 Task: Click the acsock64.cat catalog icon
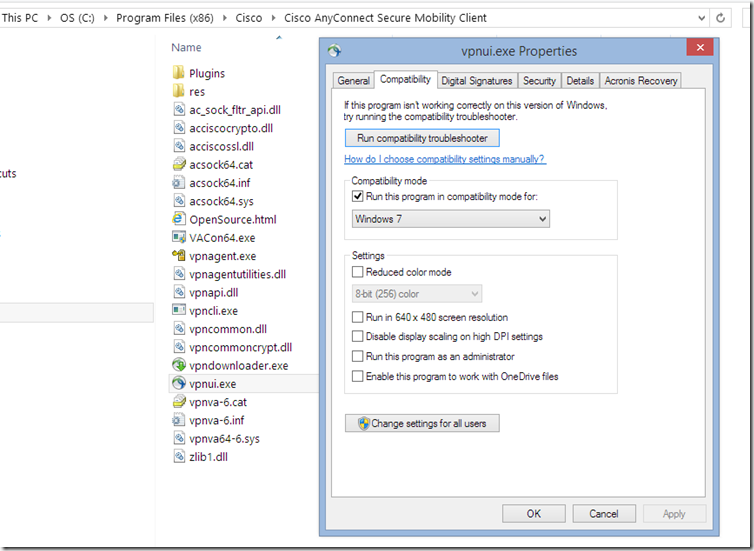click(x=178, y=164)
